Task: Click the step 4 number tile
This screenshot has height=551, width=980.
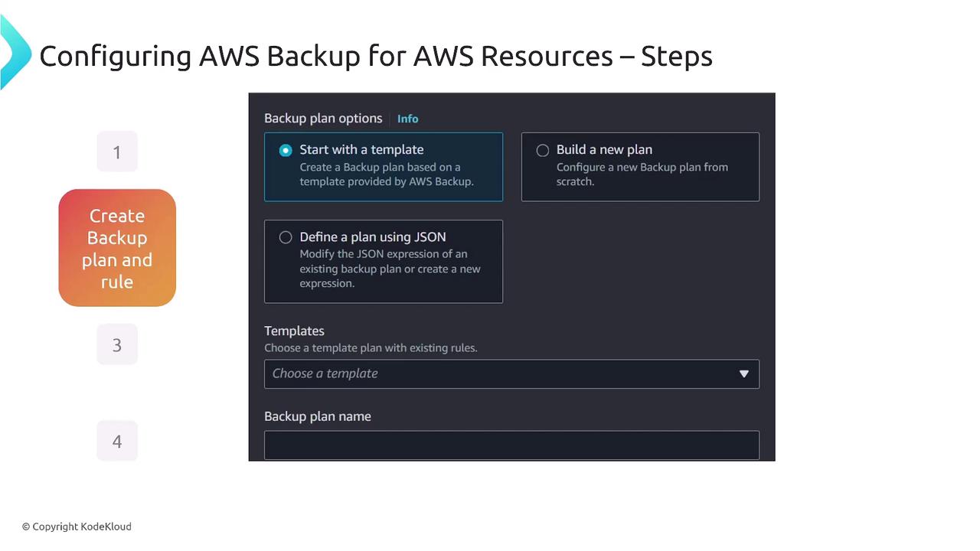Action: click(x=117, y=441)
